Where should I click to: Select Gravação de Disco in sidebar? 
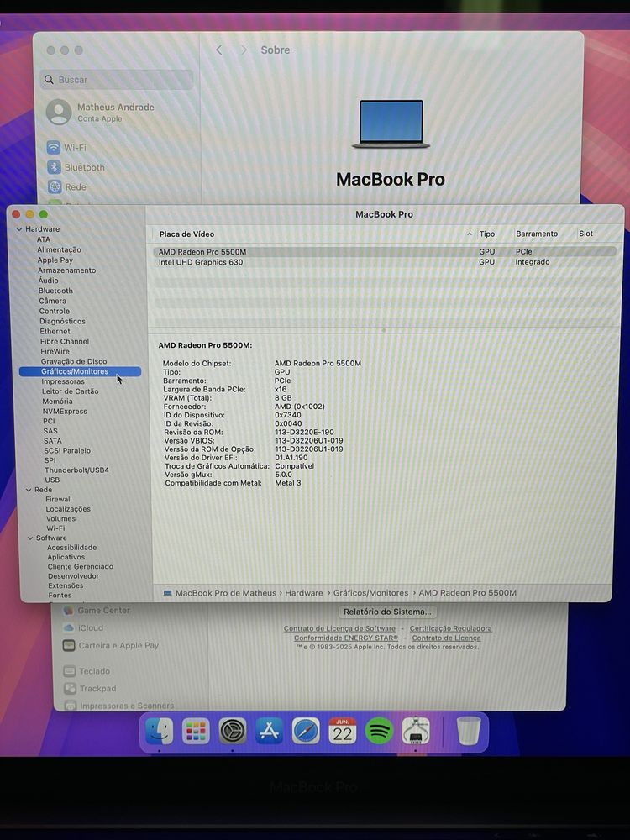tap(74, 361)
